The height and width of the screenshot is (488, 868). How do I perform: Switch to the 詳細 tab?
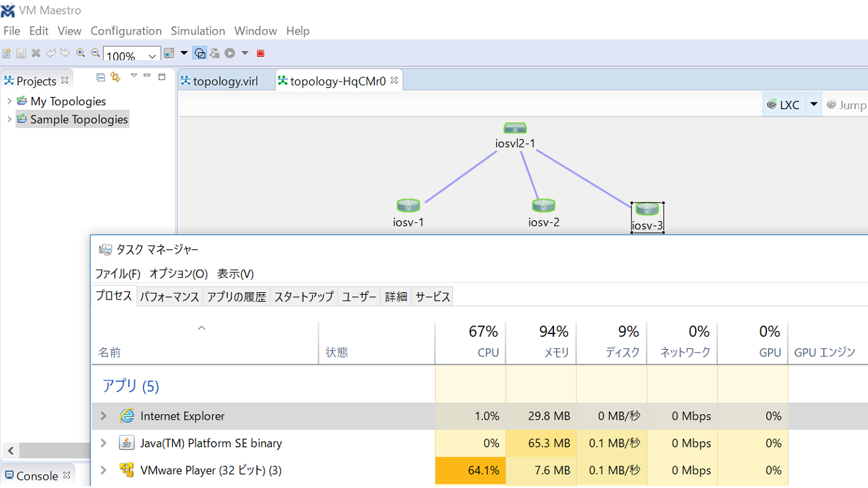[x=396, y=297]
